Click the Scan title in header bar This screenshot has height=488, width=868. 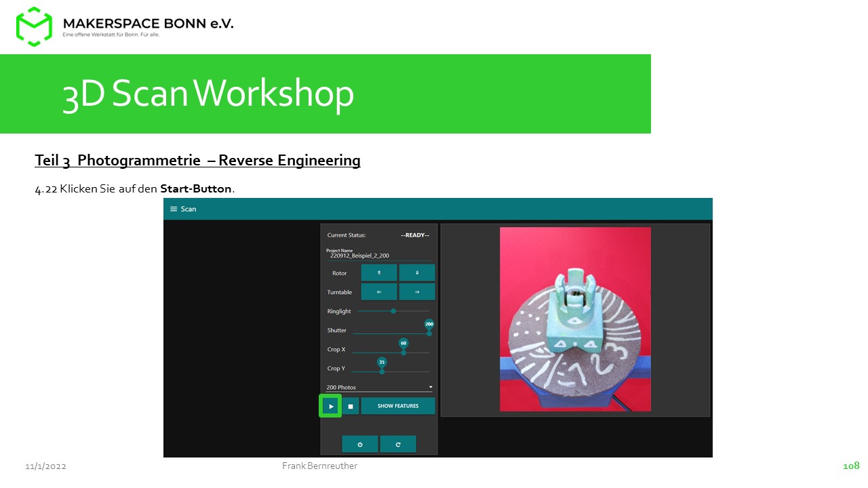(x=189, y=209)
